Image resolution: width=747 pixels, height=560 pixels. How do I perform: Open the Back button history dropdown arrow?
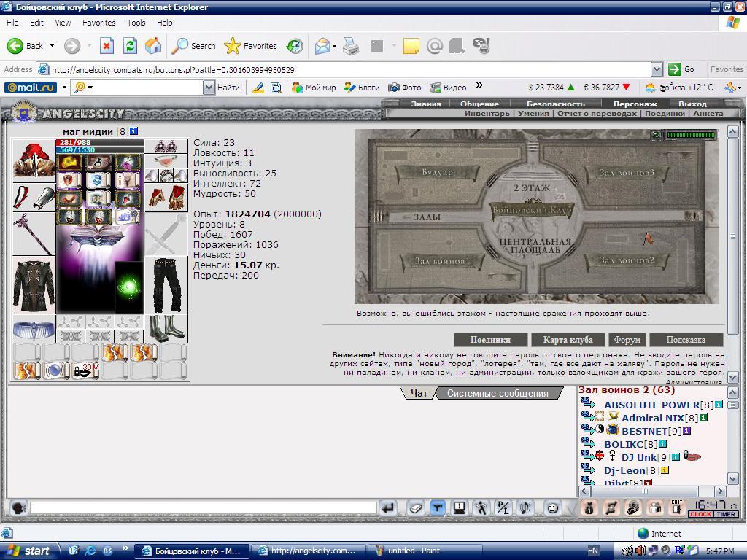53,46
